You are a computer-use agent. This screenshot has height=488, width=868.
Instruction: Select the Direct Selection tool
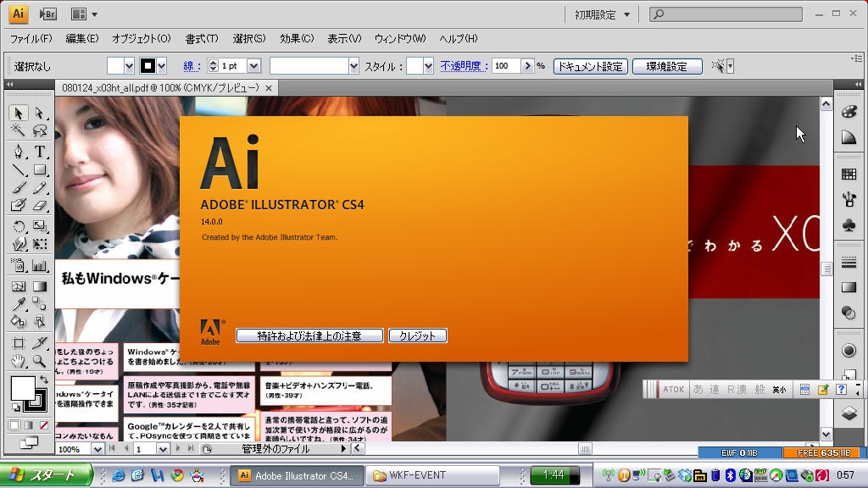tap(39, 113)
